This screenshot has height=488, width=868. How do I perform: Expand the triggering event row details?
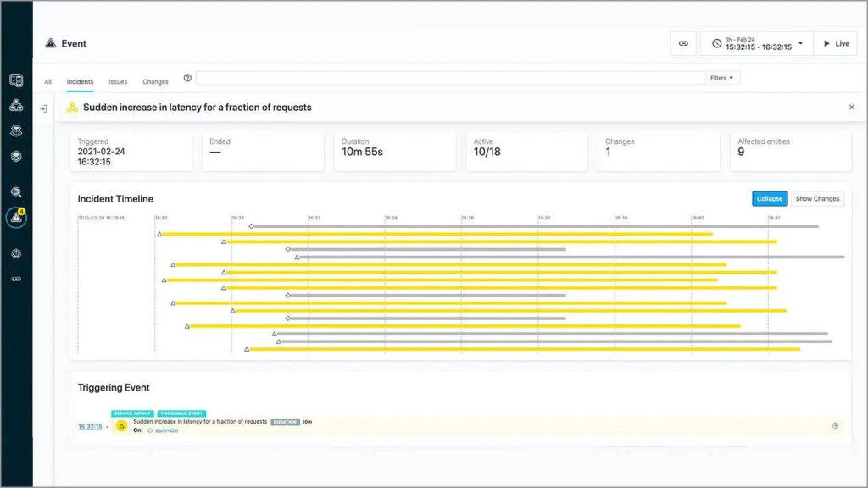[835, 425]
